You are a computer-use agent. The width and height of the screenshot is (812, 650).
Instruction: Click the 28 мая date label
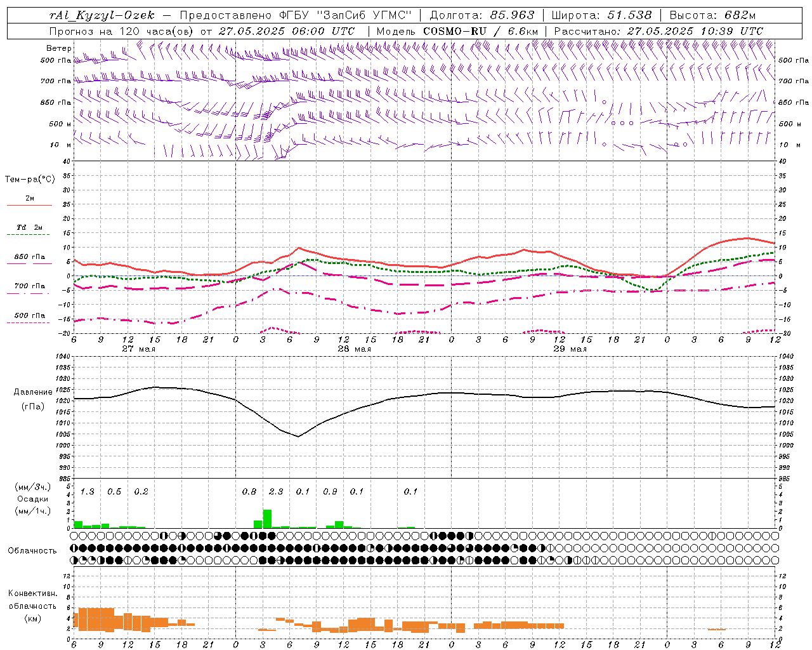pyautogui.click(x=355, y=349)
